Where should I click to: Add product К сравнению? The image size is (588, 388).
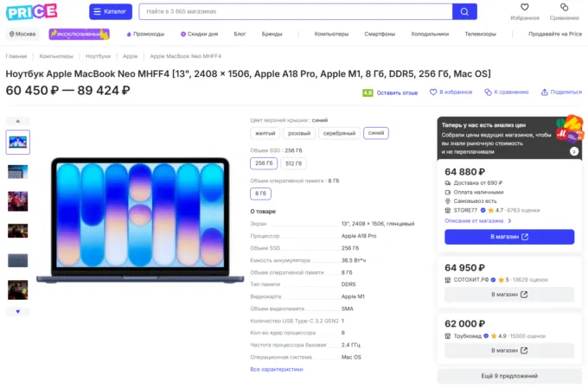pyautogui.click(x=507, y=92)
